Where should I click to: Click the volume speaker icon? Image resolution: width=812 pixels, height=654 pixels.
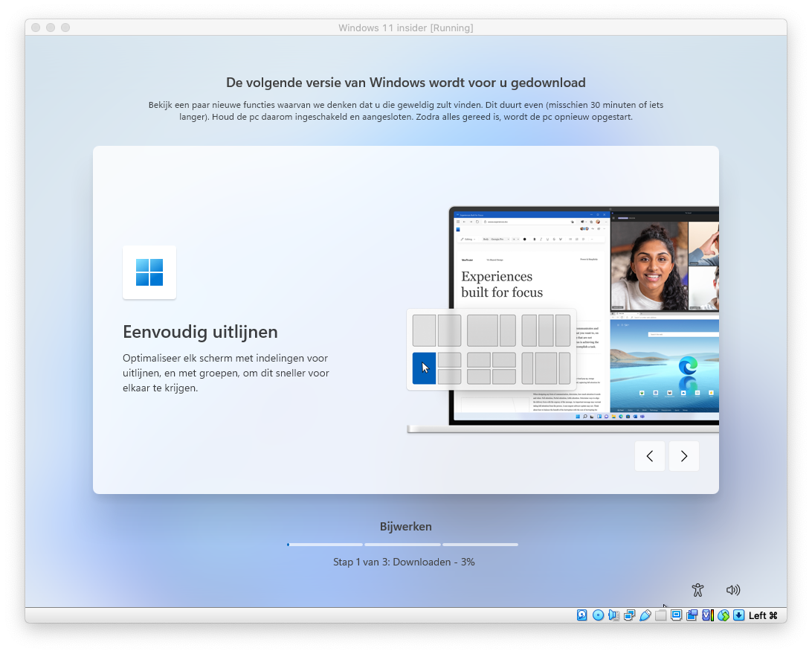tap(733, 590)
